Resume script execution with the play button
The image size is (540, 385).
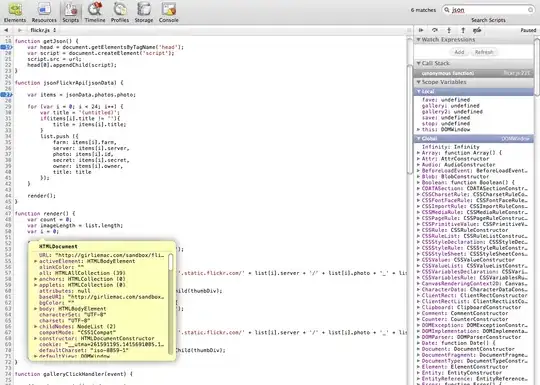pos(421,30)
